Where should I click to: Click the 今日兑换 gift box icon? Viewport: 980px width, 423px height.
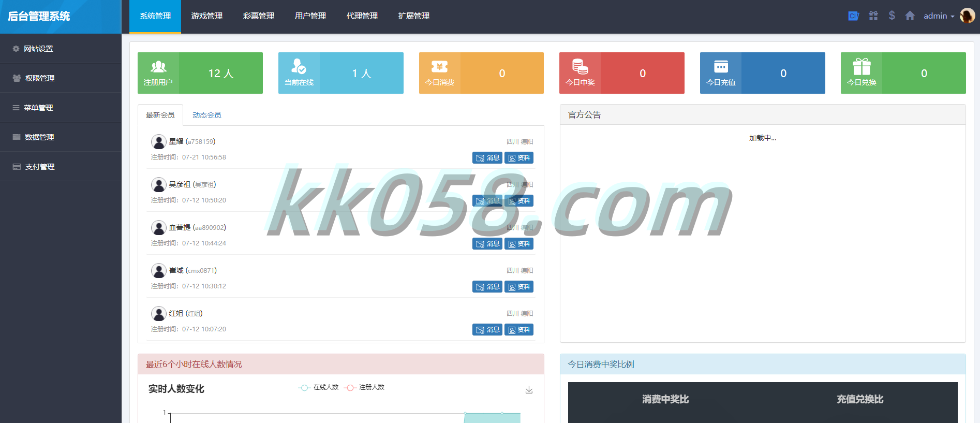pyautogui.click(x=862, y=66)
